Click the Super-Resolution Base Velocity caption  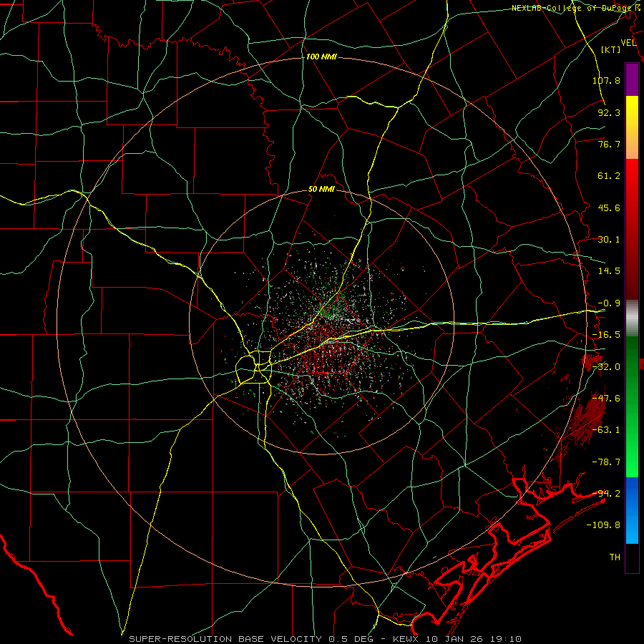(326, 639)
